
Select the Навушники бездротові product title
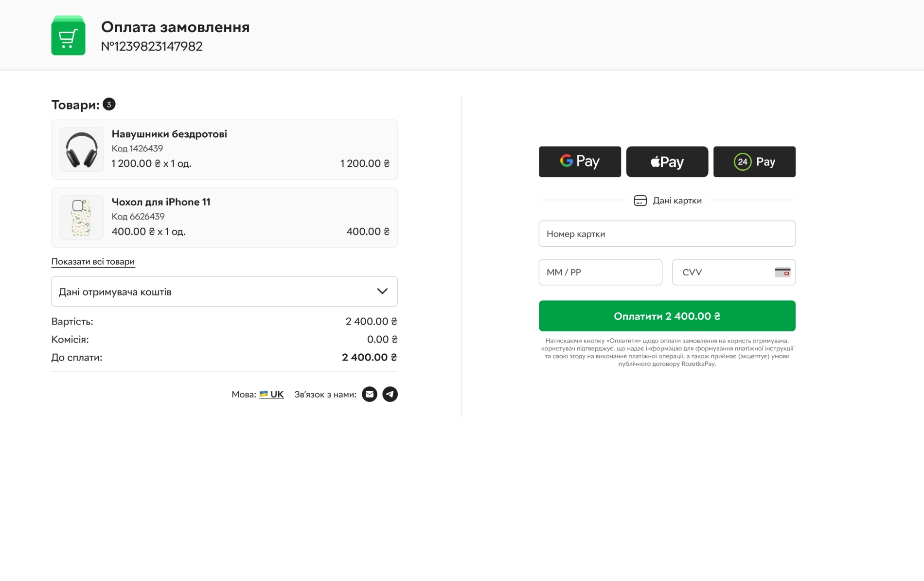click(x=169, y=134)
